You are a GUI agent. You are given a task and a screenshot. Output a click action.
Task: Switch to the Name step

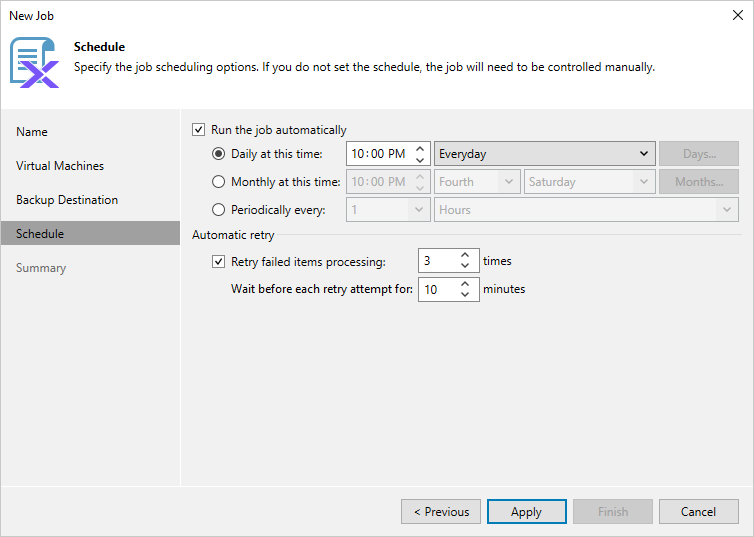point(32,132)
